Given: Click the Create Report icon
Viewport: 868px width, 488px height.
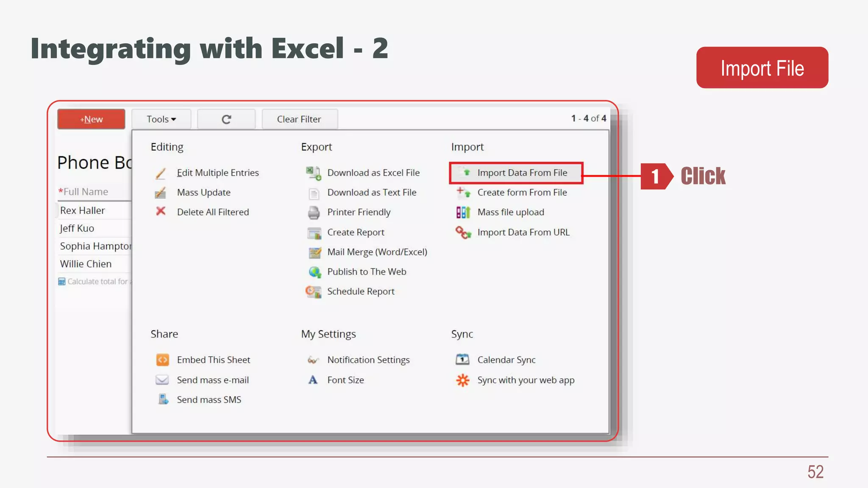Looking at the screenshot, I should 314,233.
